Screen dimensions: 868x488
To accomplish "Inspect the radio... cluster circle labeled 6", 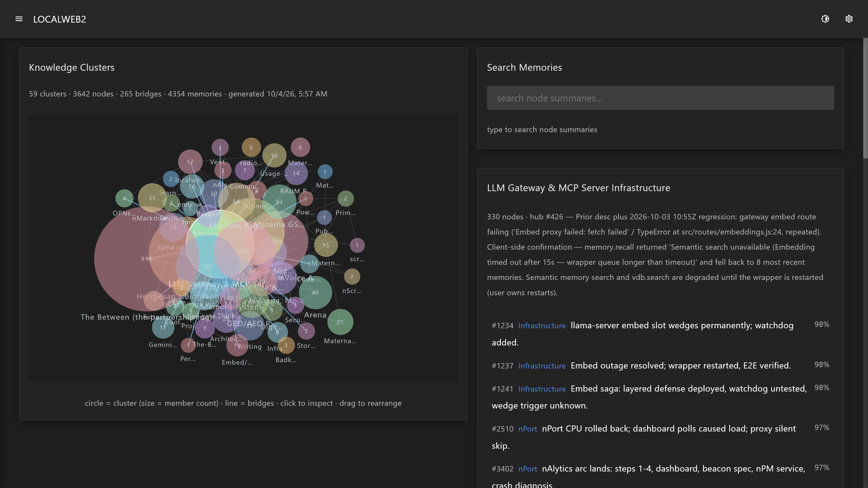I will tap(251, 147).
